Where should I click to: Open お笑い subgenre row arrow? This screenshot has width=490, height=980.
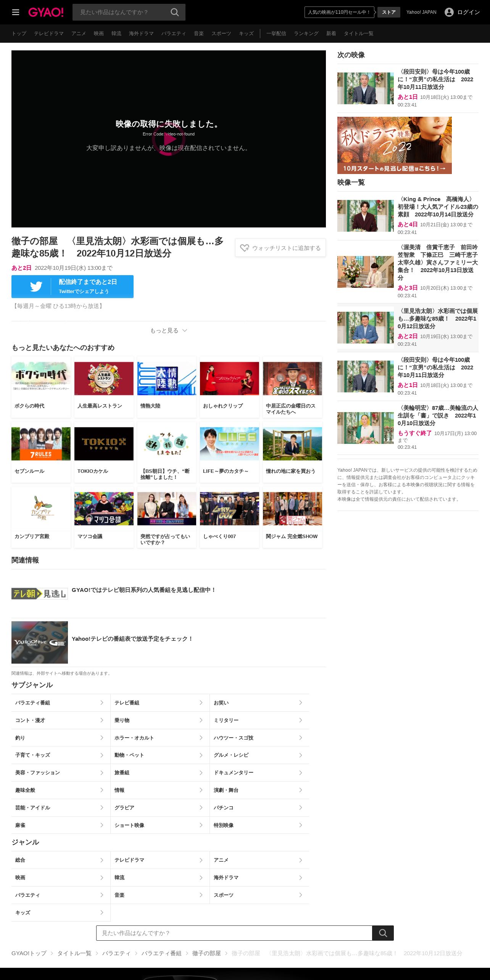[301, 703]
